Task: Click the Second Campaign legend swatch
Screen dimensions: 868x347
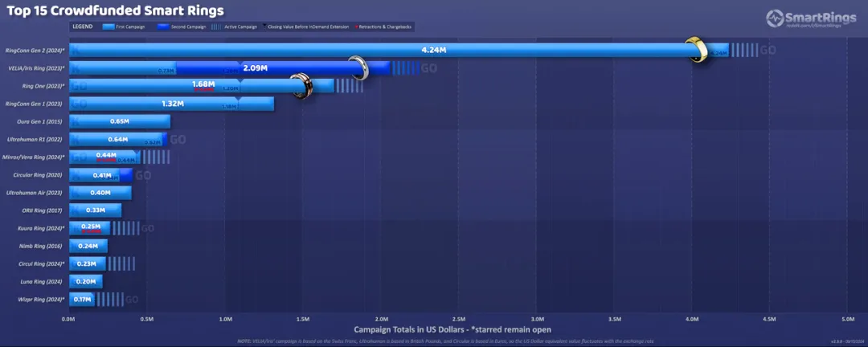Action: (x=164, y=27)
